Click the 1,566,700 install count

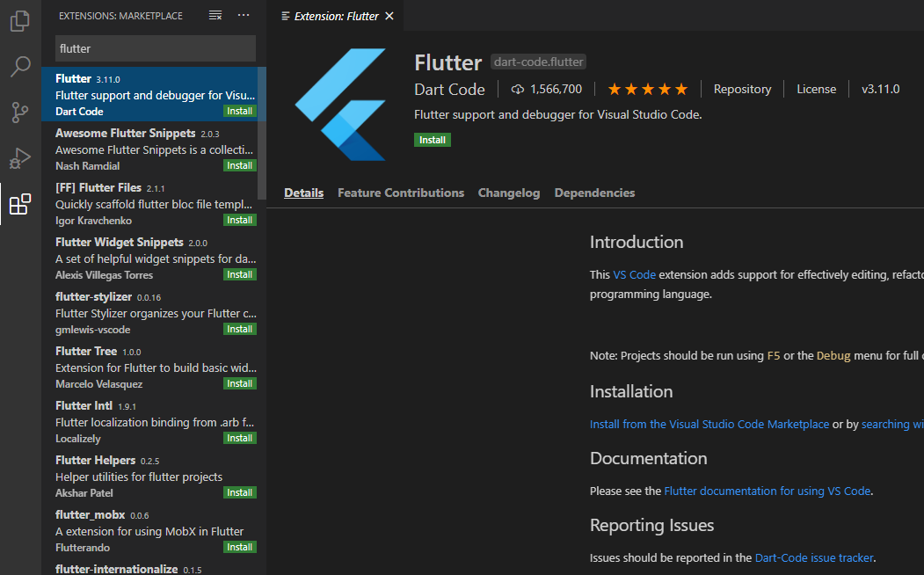pos(556,89)
